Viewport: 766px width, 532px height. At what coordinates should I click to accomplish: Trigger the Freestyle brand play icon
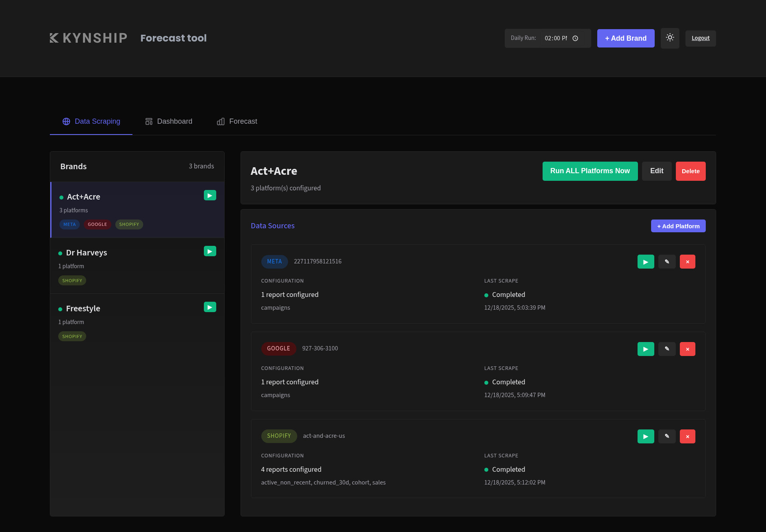(x=209, y=307)
